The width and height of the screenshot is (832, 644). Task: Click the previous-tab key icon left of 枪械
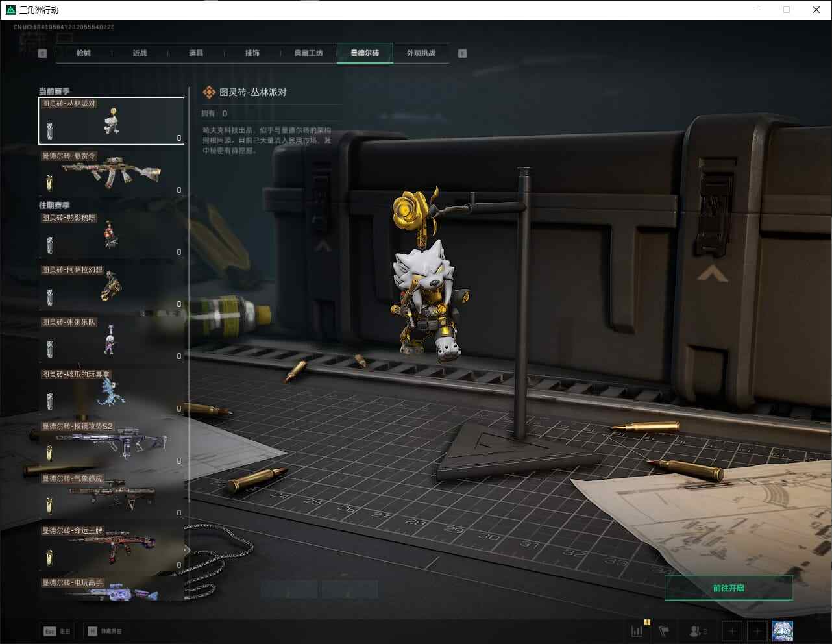pyautogui.click(x=43, y=53)
